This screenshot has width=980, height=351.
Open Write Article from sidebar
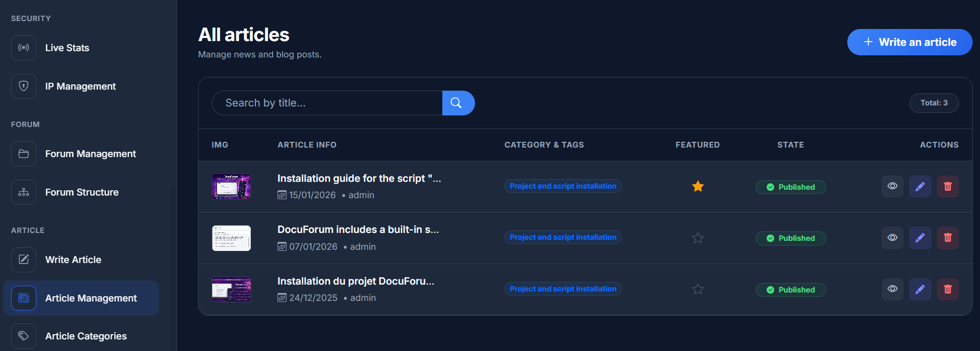tap(73, 260)
